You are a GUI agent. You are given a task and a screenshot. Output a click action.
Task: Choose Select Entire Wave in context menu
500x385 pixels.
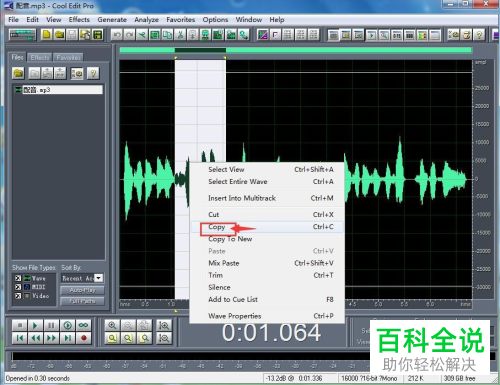click(x=267, y=182)
